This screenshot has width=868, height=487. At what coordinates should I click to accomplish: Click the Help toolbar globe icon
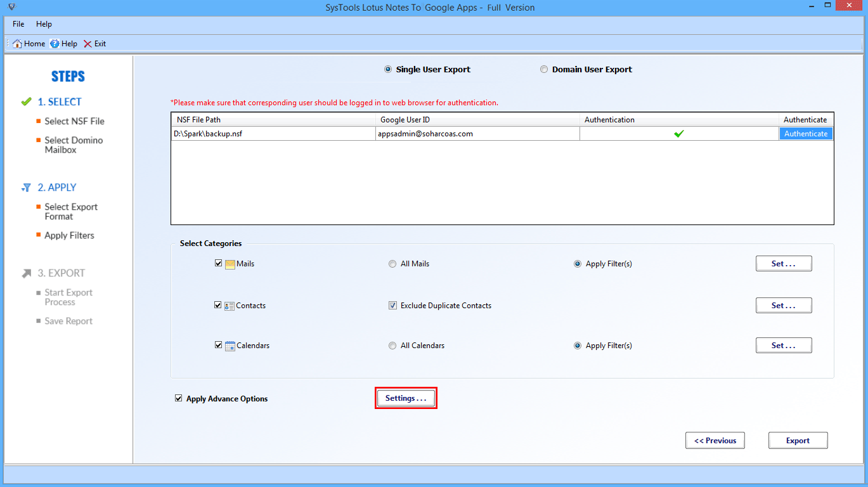point(55,44)
